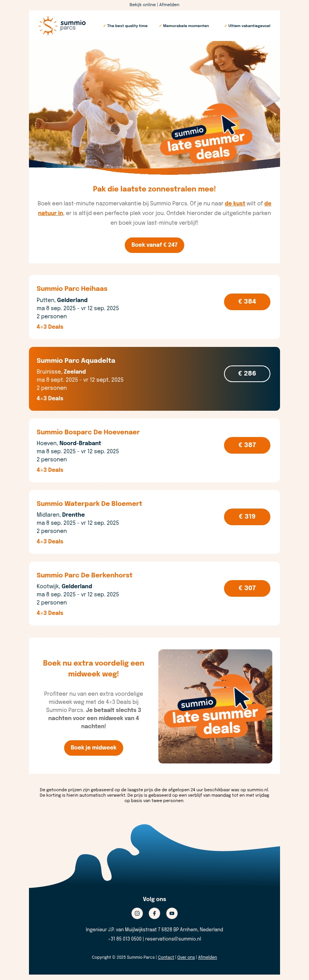Open the footer 'Over ons' link
This screenshot has width=309, height=980.
tap(186, 957)
